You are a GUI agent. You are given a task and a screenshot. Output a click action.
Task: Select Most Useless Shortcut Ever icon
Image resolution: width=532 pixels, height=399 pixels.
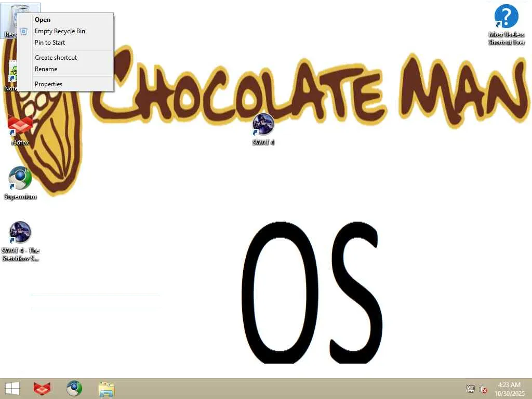pyautogui.click(x=506, y=25)
